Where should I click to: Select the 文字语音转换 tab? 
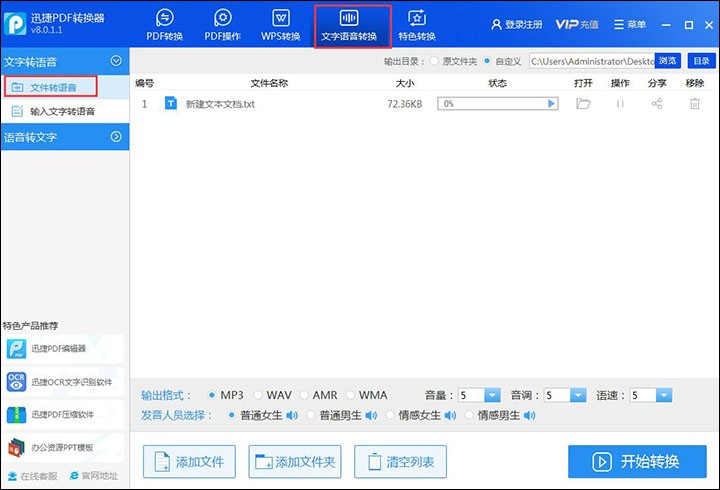point(353,26)
